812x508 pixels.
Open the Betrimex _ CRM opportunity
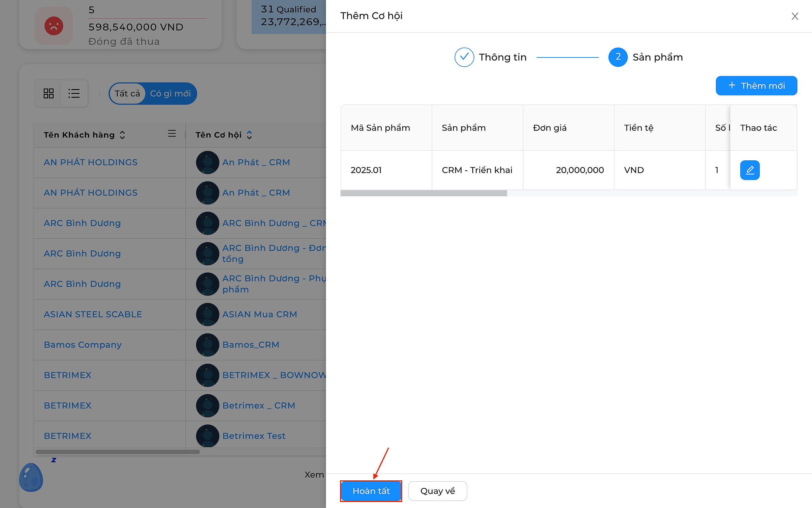[259, 405]
